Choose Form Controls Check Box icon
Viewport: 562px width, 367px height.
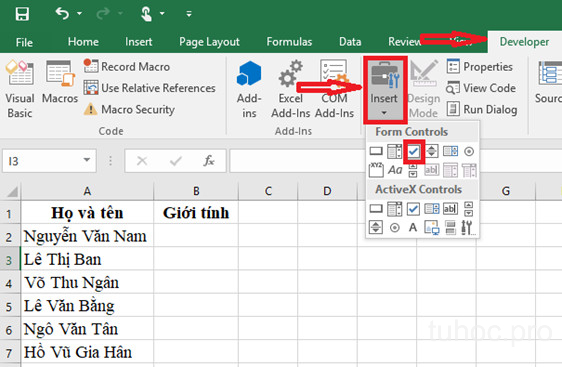click(x=413, y=151)
